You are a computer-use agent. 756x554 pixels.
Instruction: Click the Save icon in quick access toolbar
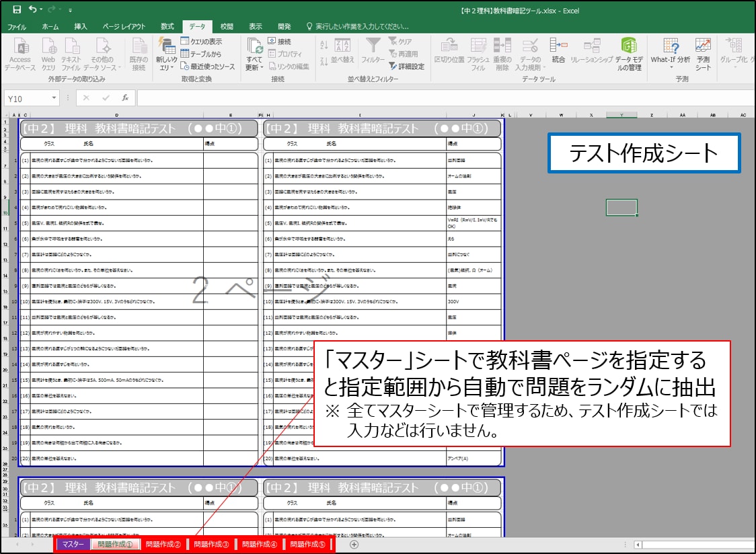click(x=17, y=9)
